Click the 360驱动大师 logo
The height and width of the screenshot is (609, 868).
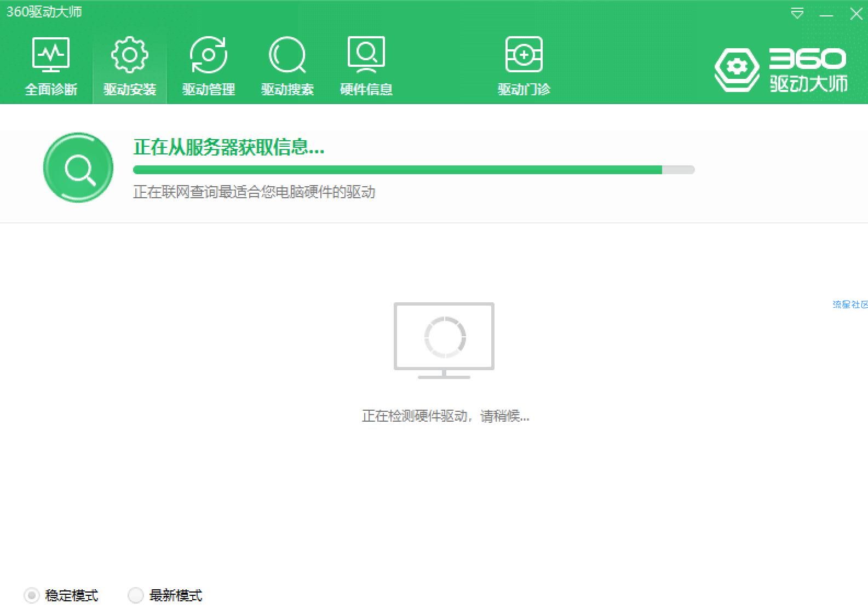(781, 70)
